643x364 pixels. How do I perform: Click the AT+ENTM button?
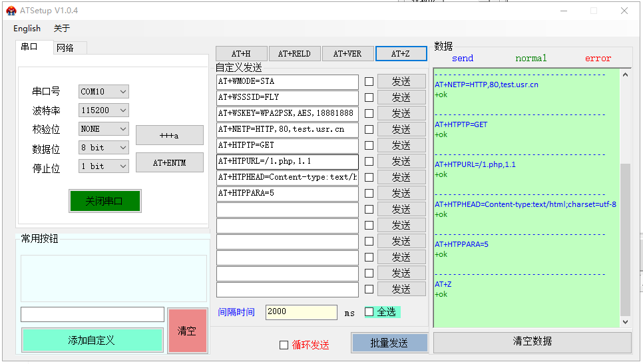click(x=169, y=162)
